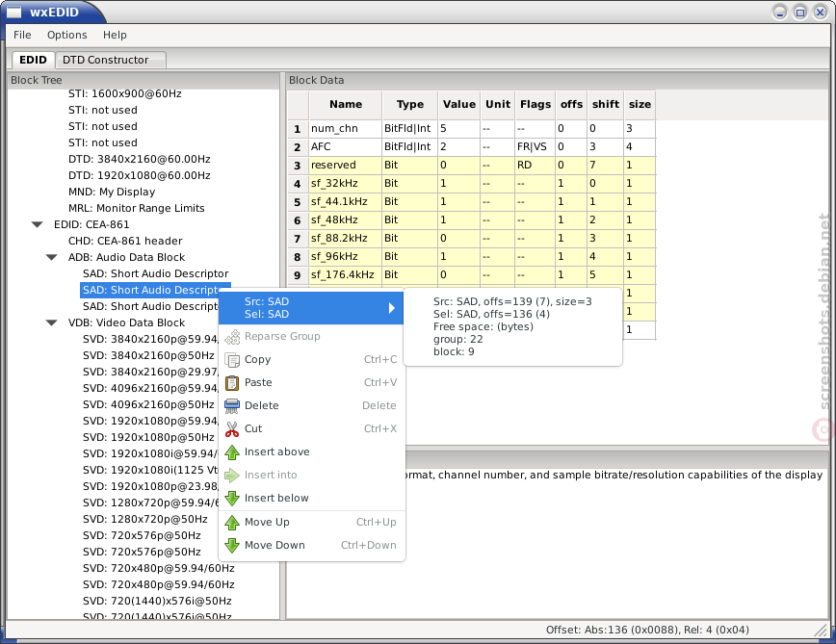The height and width of the screenshot is (644, 836).
Task: Select SVD: 1280x720p@50Hz tree item
Action: pyautogui.click(x=145, y=520)
